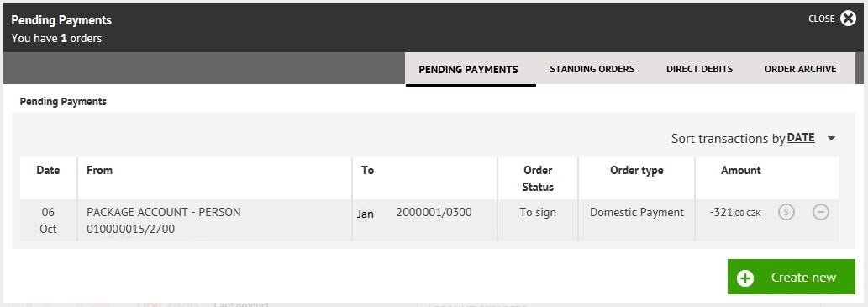The image size is (868, 307).
Task: Click the close X circle icon
Action: tap(848, 19)
